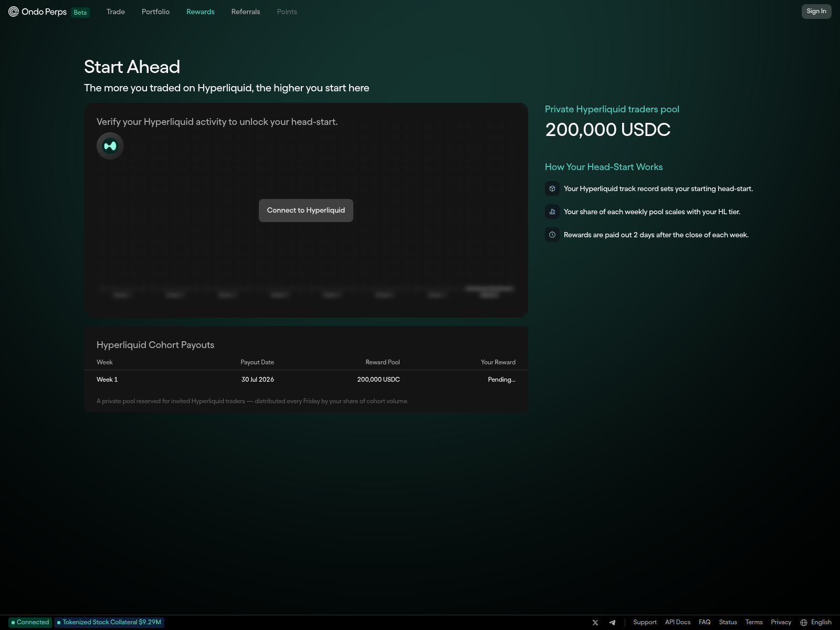Open the Trade tab
The height and width of the screenshot is (630, 840).
click(115, 12)
